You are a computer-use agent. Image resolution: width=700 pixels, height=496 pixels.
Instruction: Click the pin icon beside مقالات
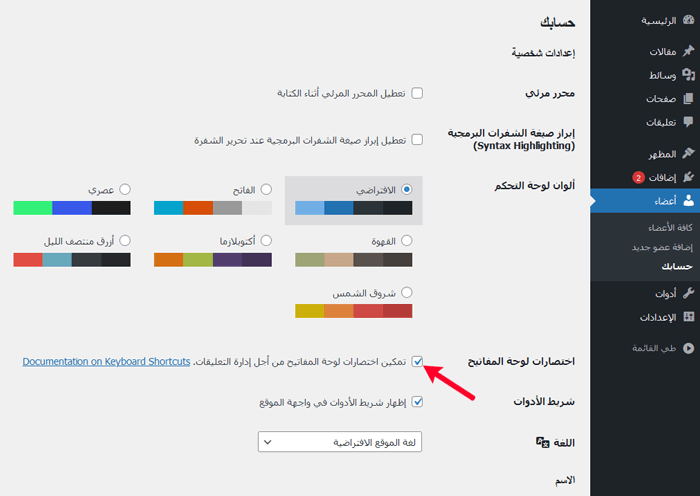689,51
